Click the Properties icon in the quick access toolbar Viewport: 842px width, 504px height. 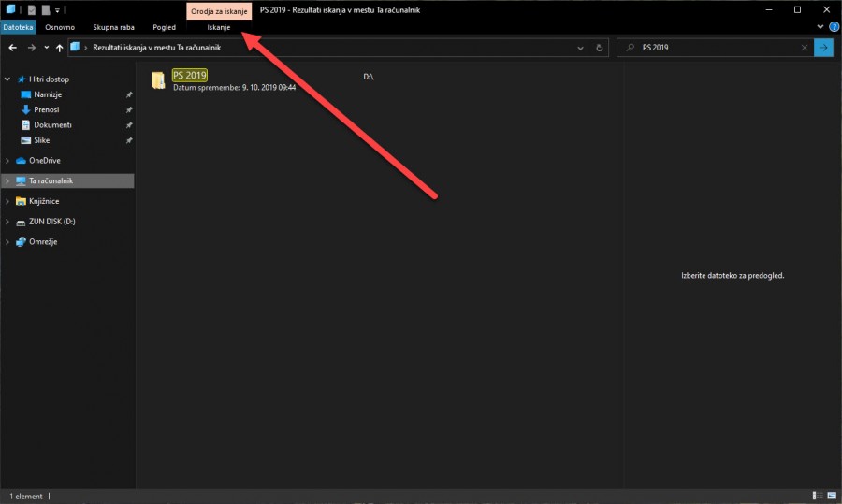pyautogui.click(x=32, y=9)
